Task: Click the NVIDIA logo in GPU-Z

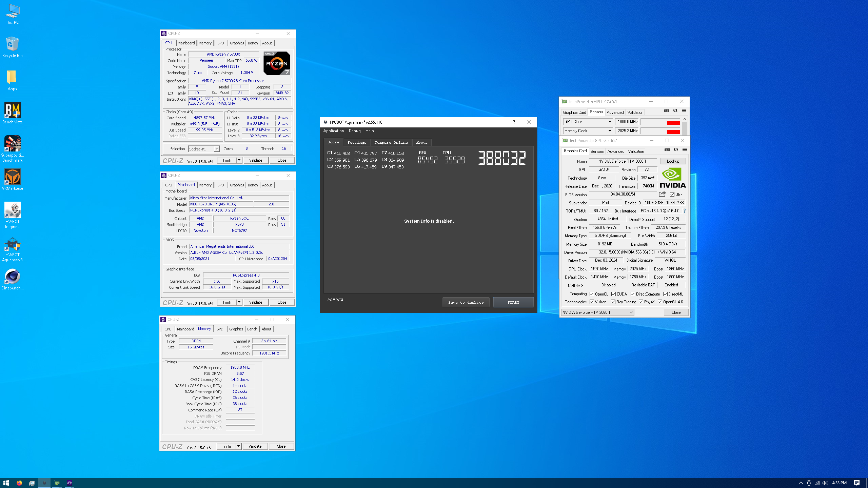Action: click(x=673, y=178)
